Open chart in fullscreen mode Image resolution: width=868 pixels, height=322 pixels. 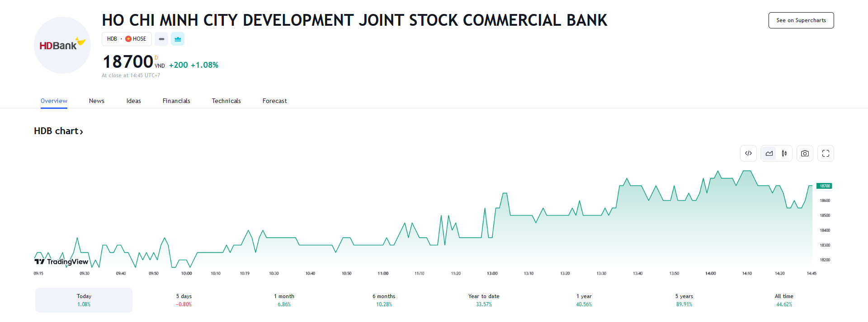[826, 154]
